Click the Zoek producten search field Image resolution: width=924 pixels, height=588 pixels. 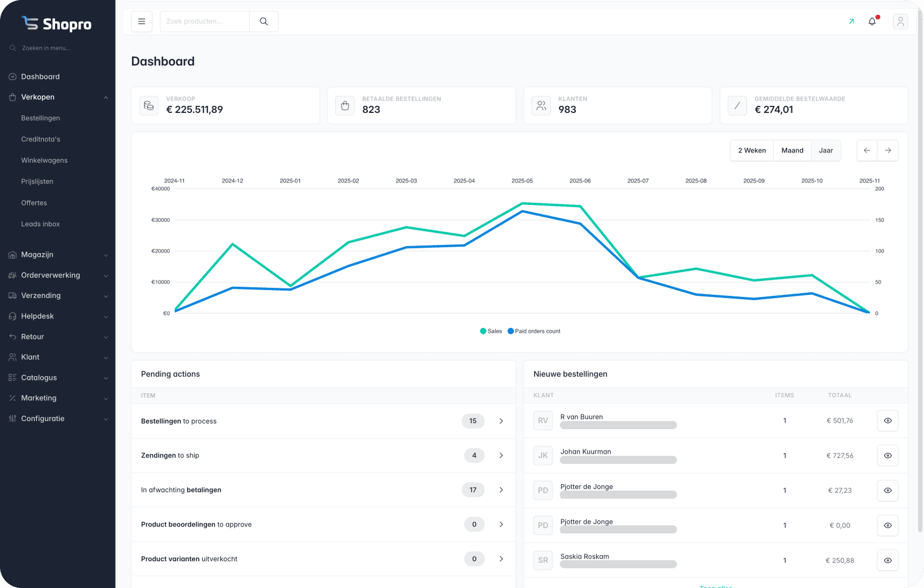point(205,21)
